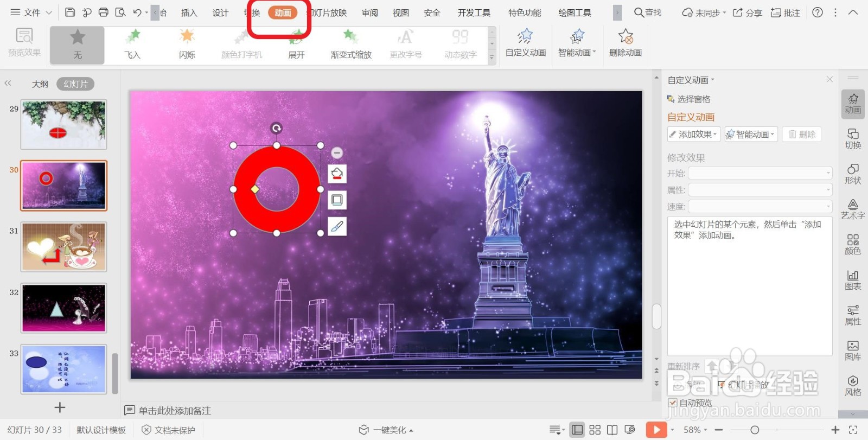Select slide 31 thumbnail
868x440 pixels.
[x=63, y=247]
